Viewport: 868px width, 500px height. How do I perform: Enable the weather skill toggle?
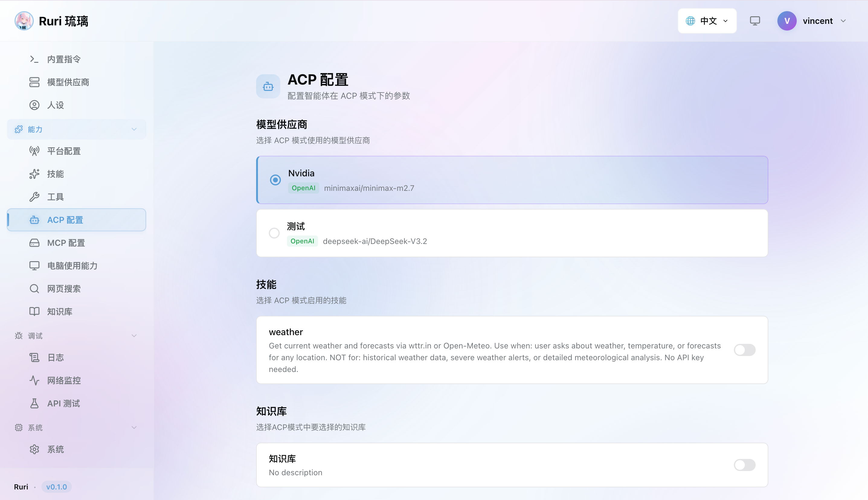click(744, 350)
